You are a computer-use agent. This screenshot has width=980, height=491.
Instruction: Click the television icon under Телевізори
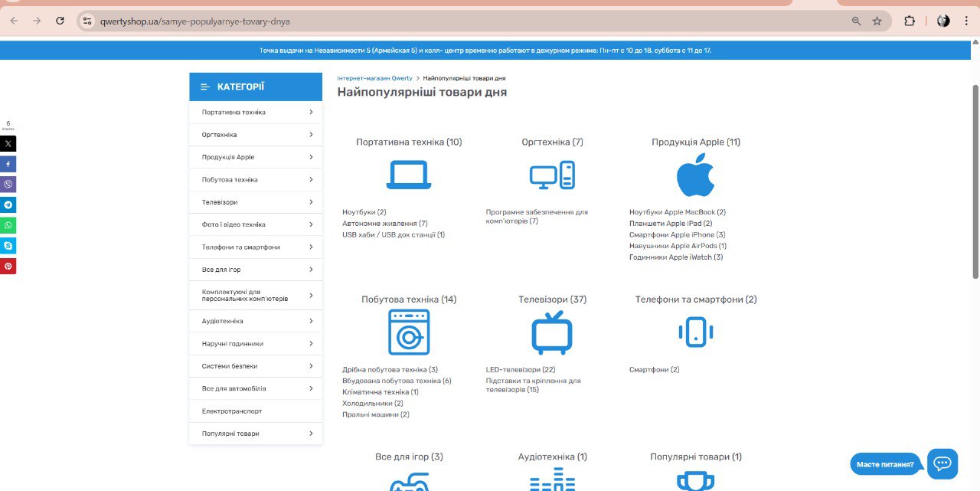[552, 332]
